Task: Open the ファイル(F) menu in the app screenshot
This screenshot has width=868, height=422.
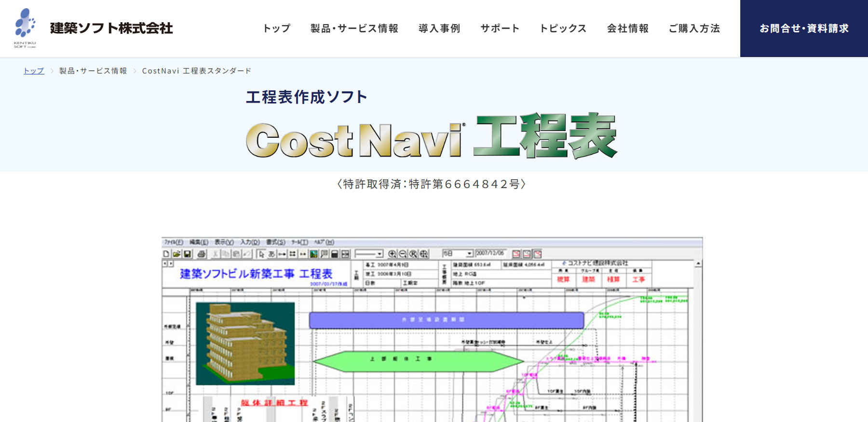Action: point(174,242)
